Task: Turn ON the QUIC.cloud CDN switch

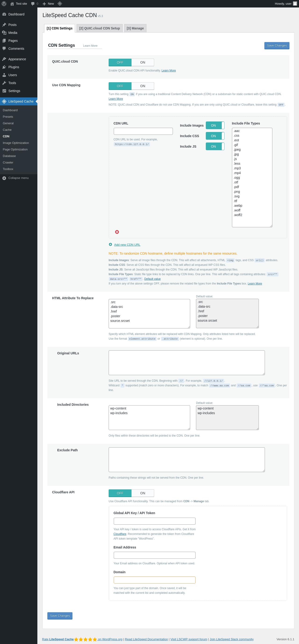Action: pos(143,63)
